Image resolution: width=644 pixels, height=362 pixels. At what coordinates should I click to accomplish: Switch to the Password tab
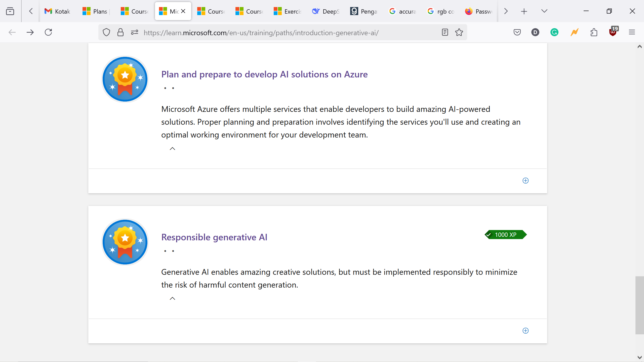(x=479, y=11)
